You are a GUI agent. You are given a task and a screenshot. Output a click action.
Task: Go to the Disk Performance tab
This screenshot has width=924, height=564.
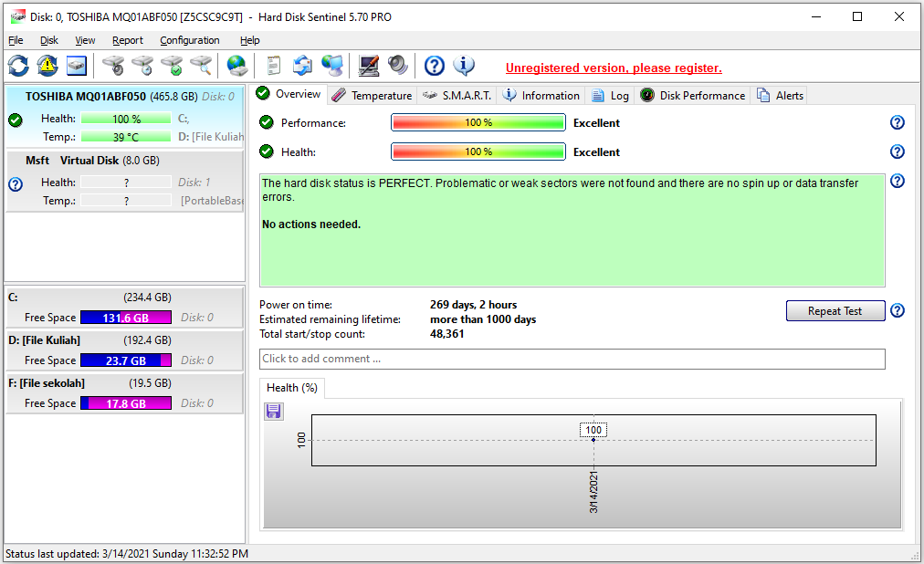point(692,96)
